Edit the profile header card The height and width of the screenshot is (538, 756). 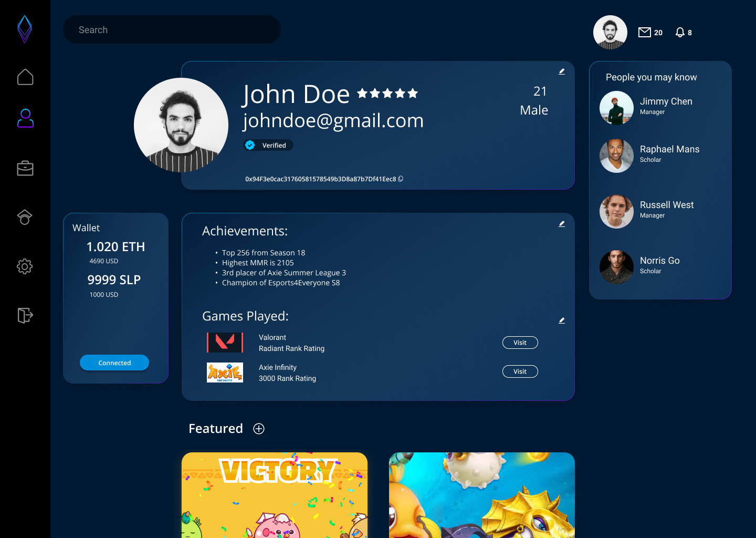coord(562,71)
